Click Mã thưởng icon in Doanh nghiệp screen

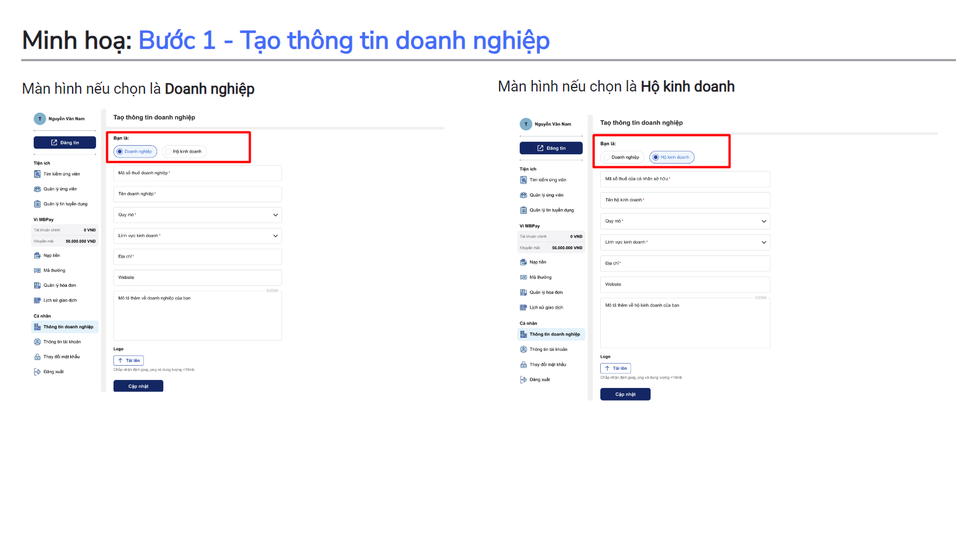pyautogui.click(x=37, y=270)
